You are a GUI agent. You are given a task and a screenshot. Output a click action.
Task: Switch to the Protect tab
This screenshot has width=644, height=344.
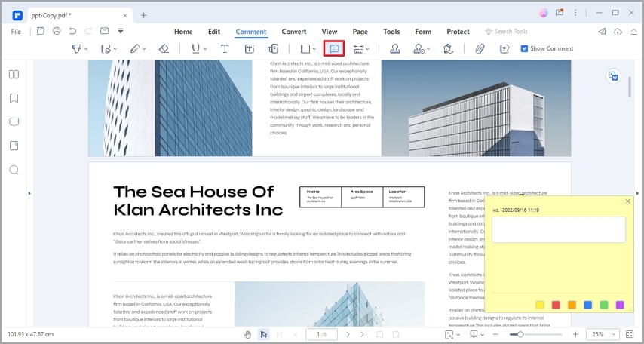tap(458, 32)
